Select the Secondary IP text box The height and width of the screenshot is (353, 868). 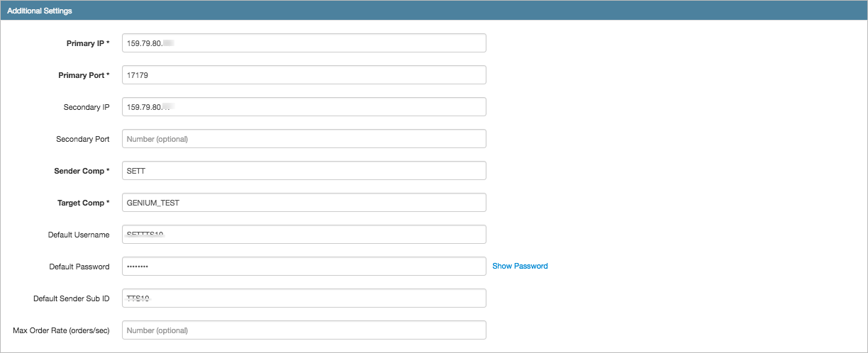click(304, 106)
